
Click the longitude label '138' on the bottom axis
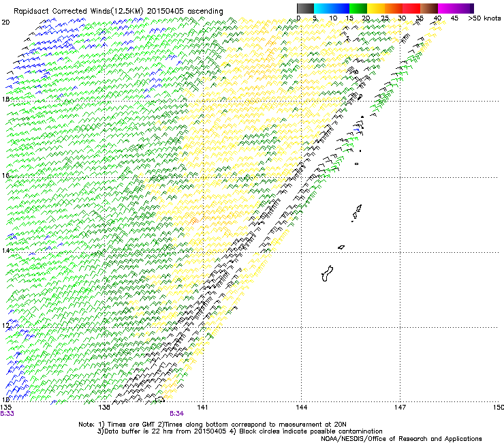(x=104, y=408)
